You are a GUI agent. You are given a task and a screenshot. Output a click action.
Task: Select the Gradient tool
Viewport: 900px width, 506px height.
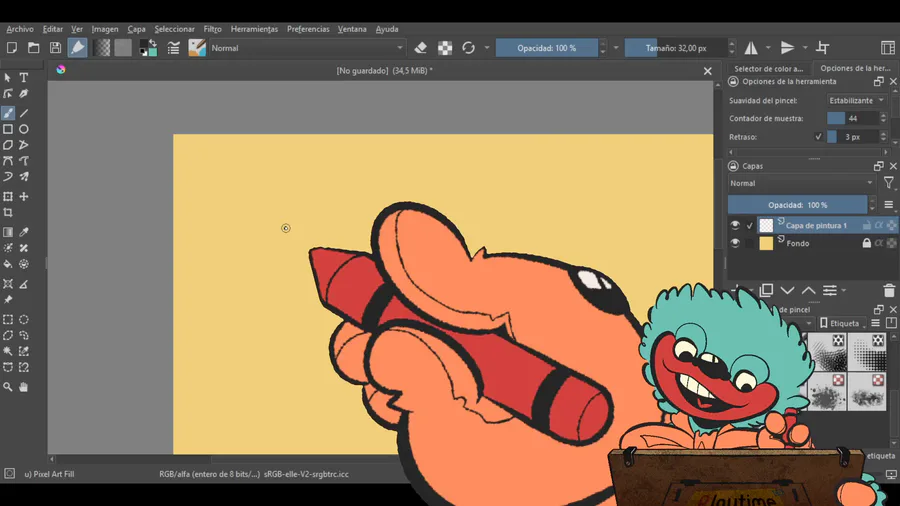[8, 232]
